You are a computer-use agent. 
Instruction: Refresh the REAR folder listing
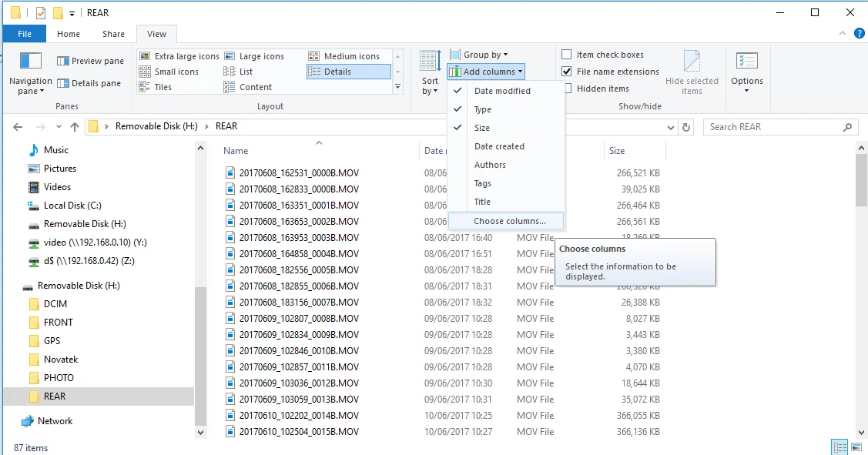point(686,127)
